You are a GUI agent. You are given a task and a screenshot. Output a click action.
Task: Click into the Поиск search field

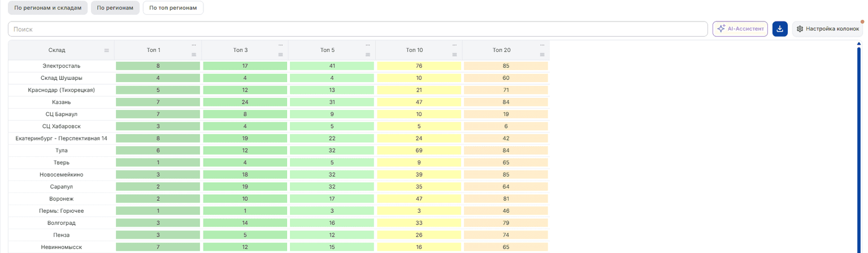point(358,29)
